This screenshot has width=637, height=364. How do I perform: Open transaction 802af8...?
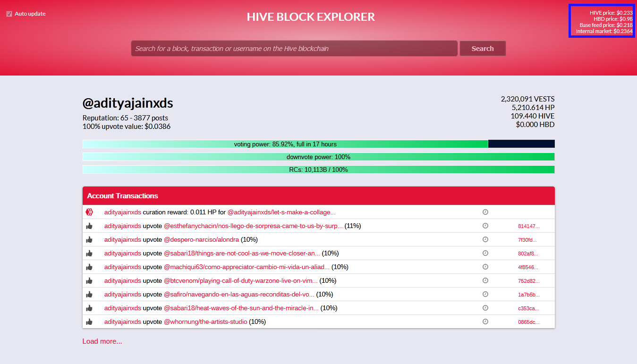click(x=528, y=254)
